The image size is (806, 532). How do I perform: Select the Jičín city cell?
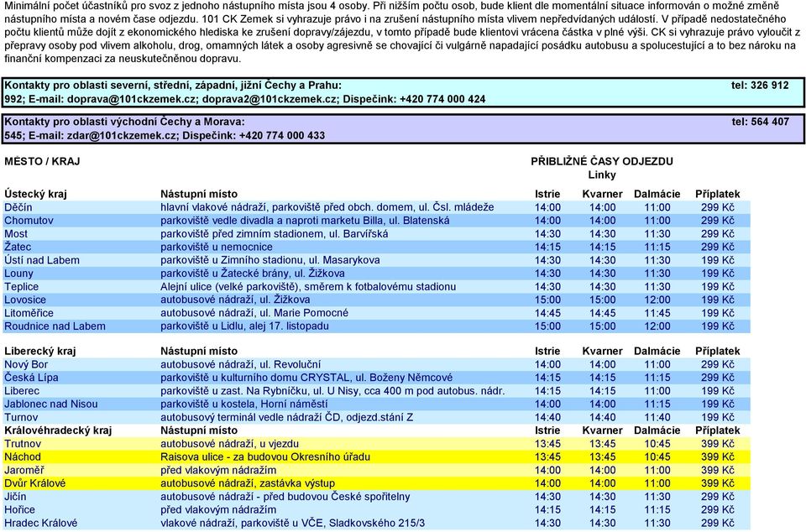[x=15, y=497]
